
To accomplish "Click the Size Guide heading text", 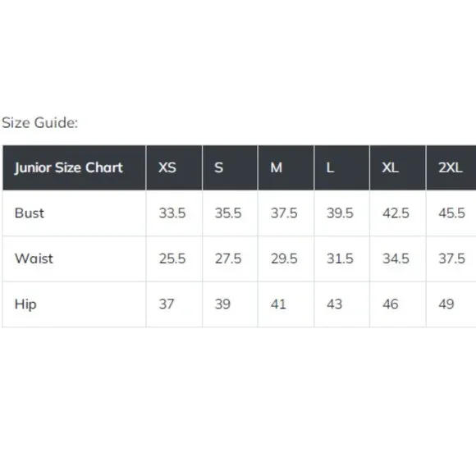I will coord(39,123).
